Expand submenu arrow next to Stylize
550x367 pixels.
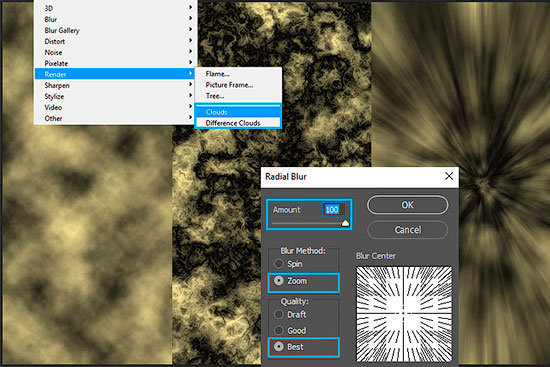(x=190, y=95)
